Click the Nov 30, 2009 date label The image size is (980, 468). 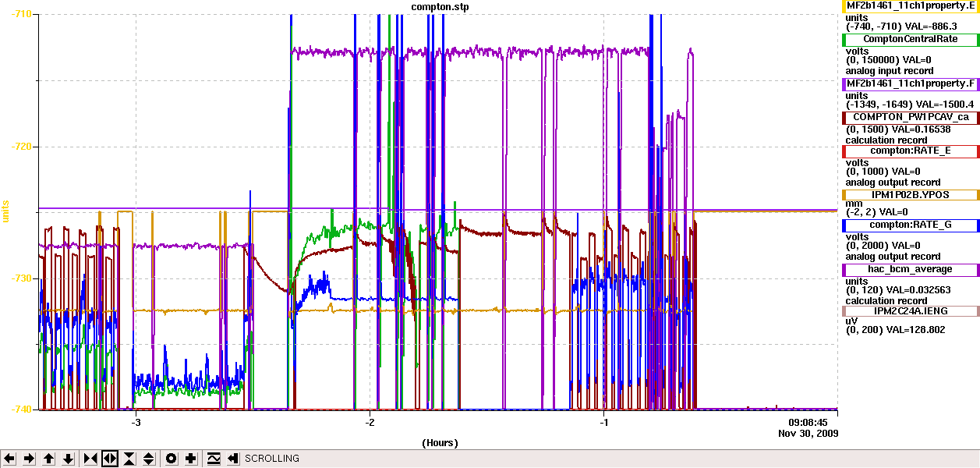pyautogui.click(x=808, y=433)
